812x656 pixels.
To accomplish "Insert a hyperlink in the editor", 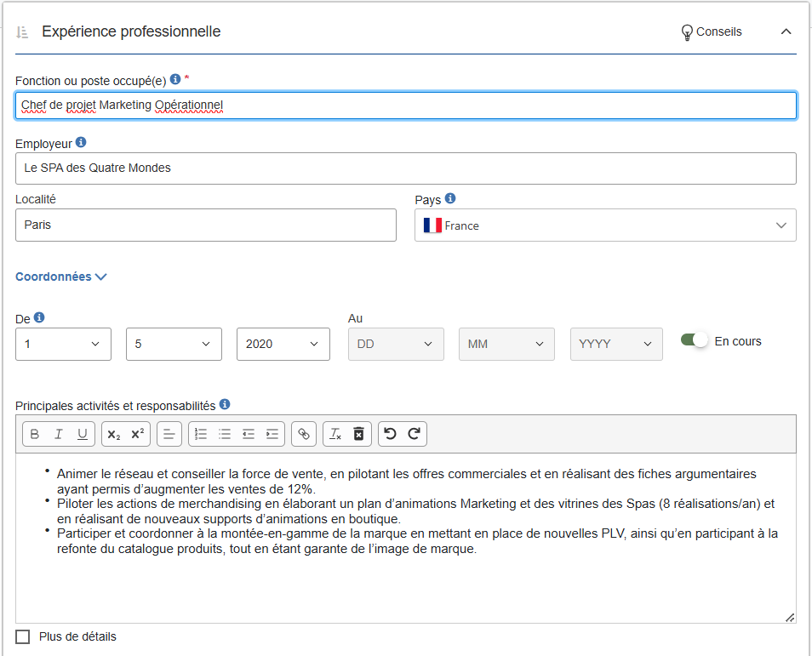I will (303, 434).
